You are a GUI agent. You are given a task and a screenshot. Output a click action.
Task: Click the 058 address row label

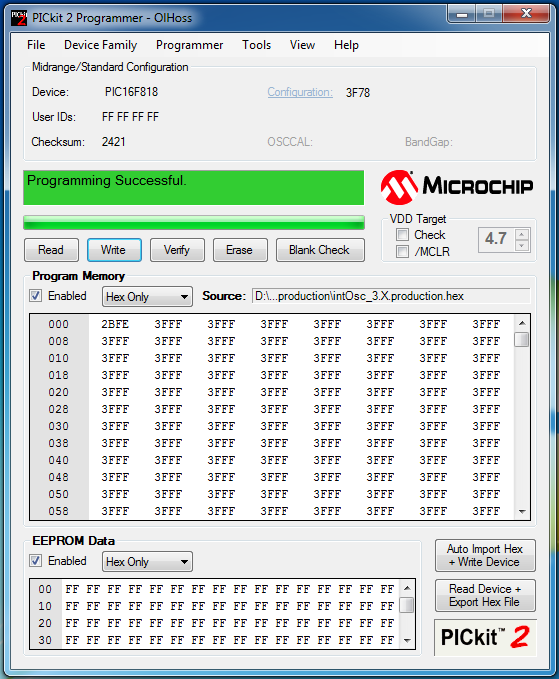click(x=58, y=511)
